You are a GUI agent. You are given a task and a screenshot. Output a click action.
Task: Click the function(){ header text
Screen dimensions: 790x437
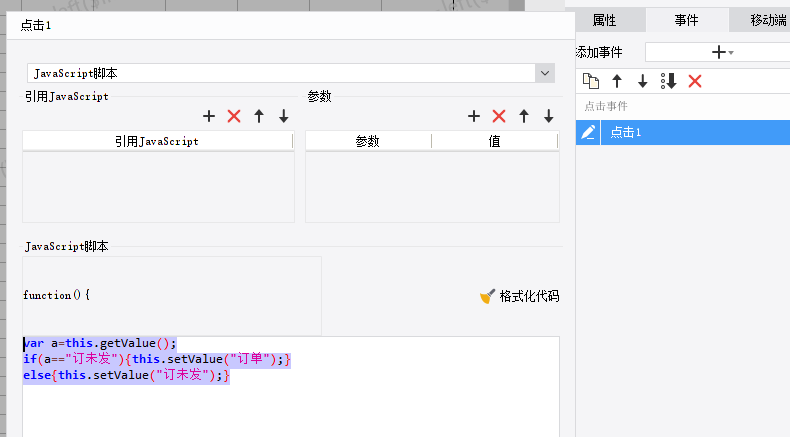click(x=56, y=295)
